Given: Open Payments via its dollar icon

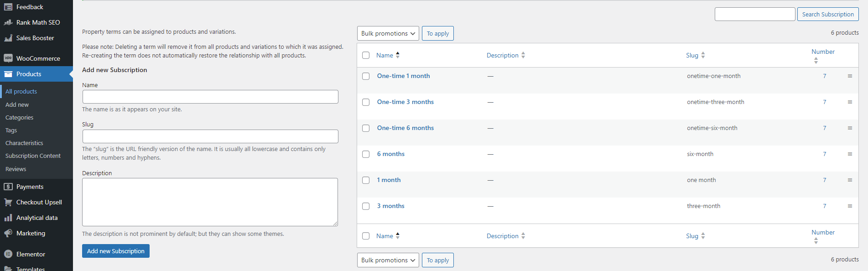Looking at the screenshot, I should point(8,187).
